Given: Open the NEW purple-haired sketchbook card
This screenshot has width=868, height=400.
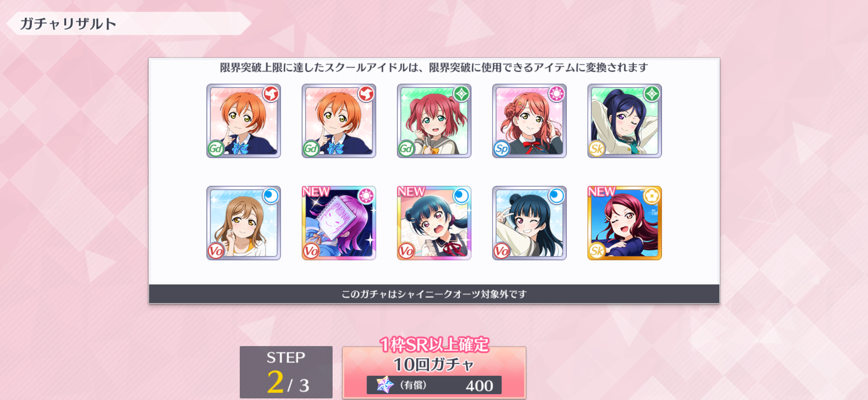Looking at the screenshot, I should (x=339, y=223).
